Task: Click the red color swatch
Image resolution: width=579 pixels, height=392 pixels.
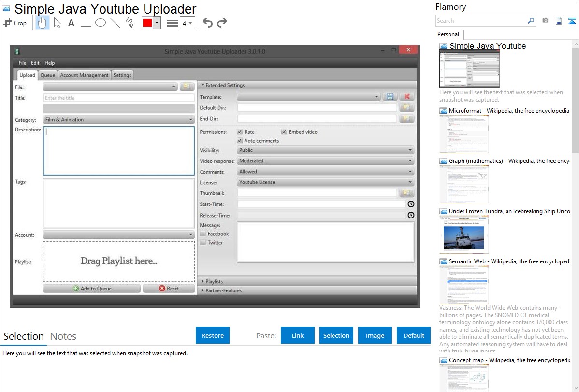Action: click(147, 23)
